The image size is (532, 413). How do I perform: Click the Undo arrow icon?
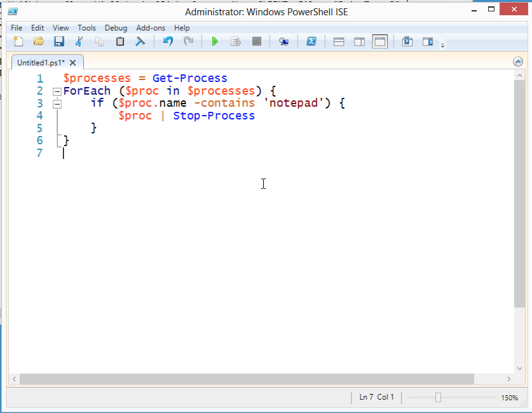pyautogui.click(x=168, y=42)
